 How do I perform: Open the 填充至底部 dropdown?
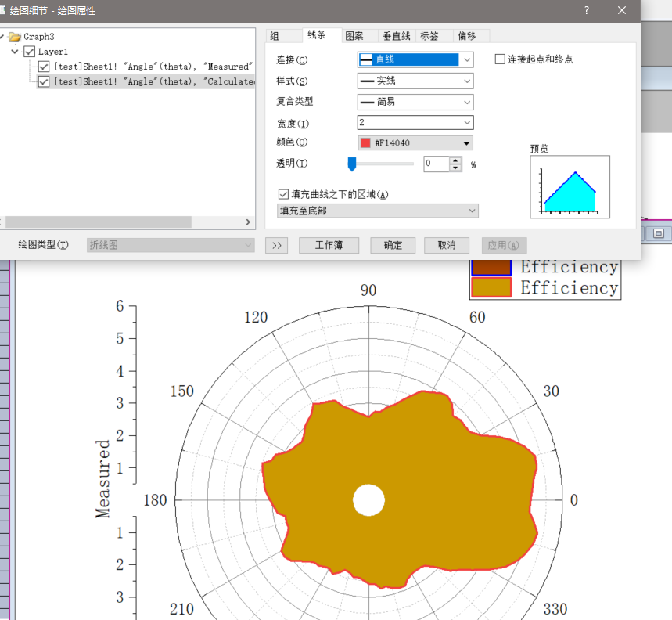378,211
